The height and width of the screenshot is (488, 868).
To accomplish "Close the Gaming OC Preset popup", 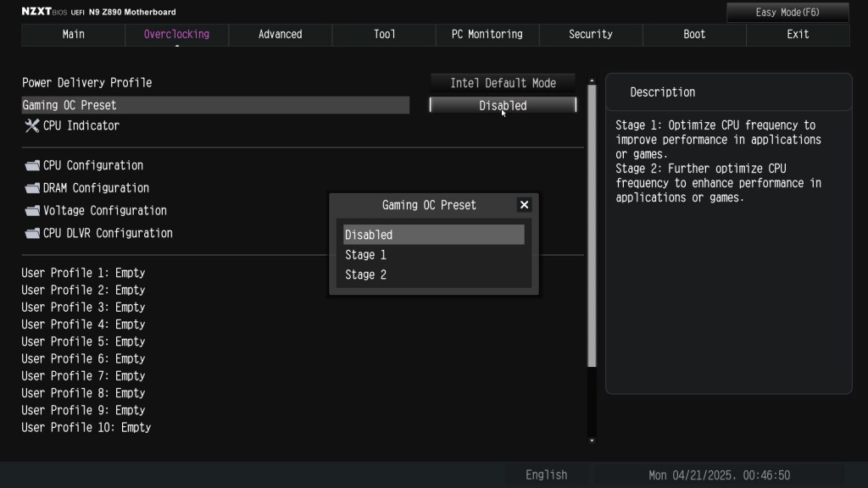I will (x=524, y=205).
